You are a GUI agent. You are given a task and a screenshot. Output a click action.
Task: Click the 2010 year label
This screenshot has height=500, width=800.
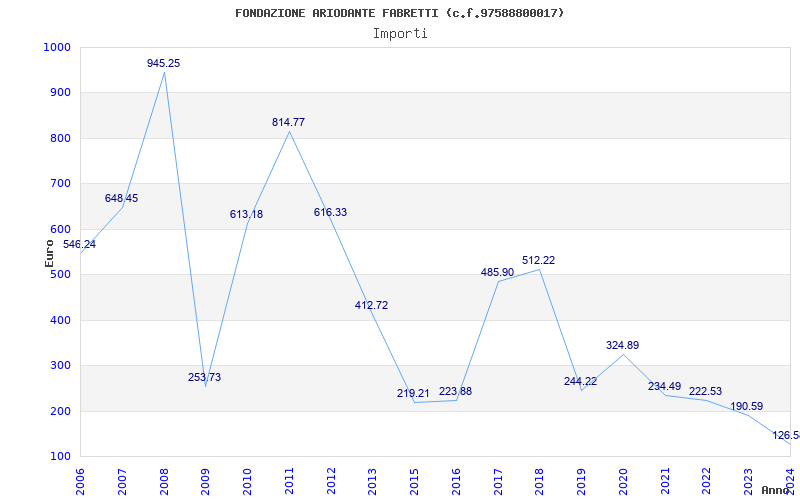click(247, 481)
